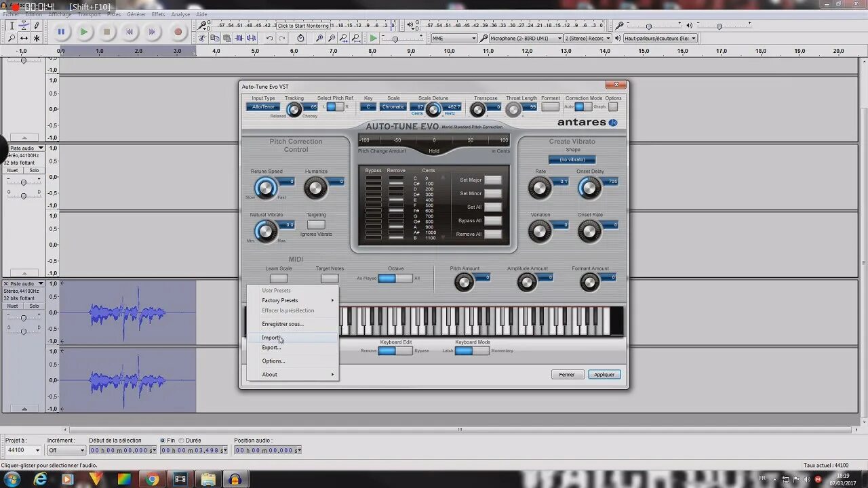Click the Play-at-speed green arrow

pos(373,39)
